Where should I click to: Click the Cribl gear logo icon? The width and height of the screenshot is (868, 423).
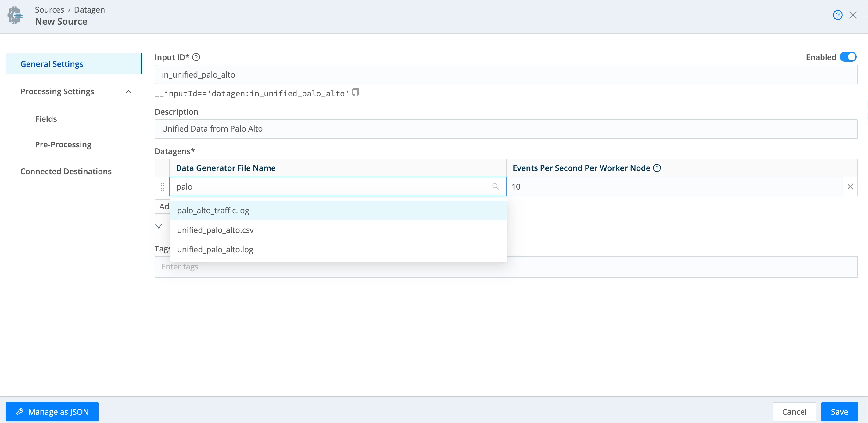click(16, 15)
